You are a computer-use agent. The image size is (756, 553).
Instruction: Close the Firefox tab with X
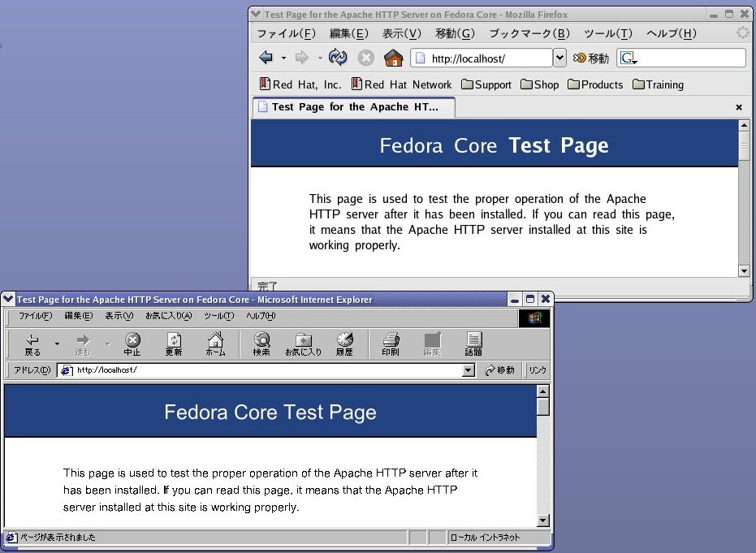(x=739, y=107)
